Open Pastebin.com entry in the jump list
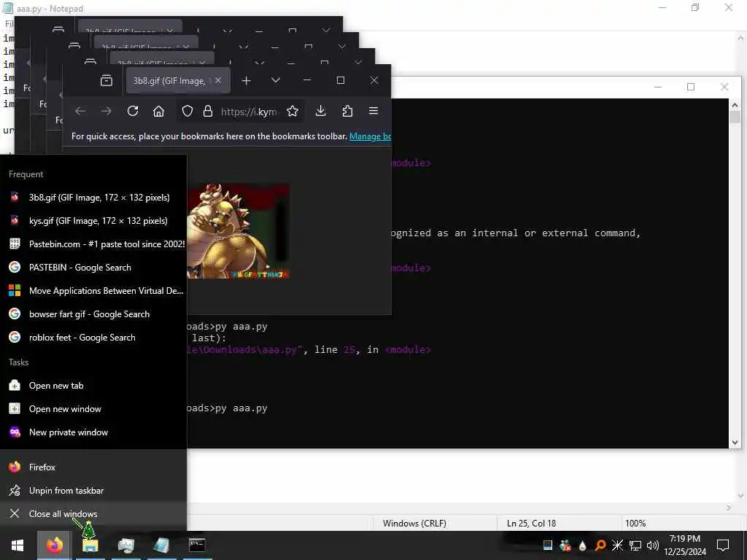747x560 pixels. coord(93,244)
